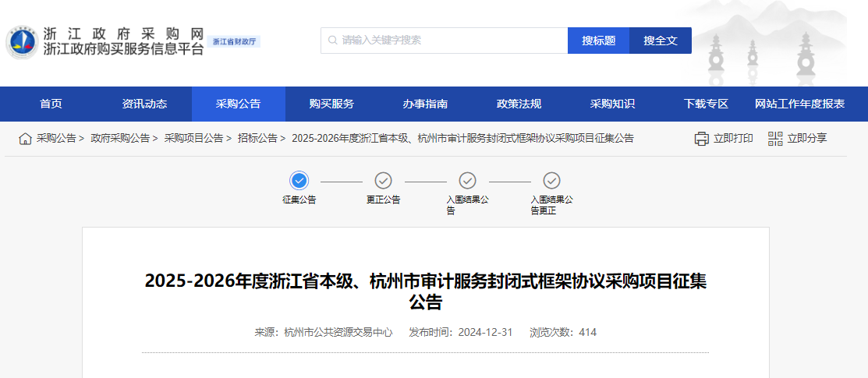Go to 办事指南 in the navigation bar

[425, 104]
